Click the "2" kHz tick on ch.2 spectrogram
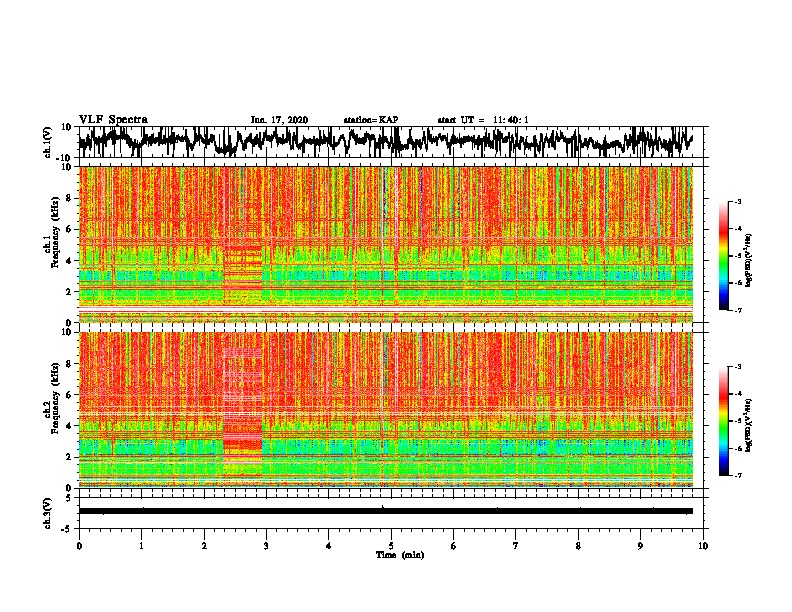792x612 pixels. [x=69, y=457]
